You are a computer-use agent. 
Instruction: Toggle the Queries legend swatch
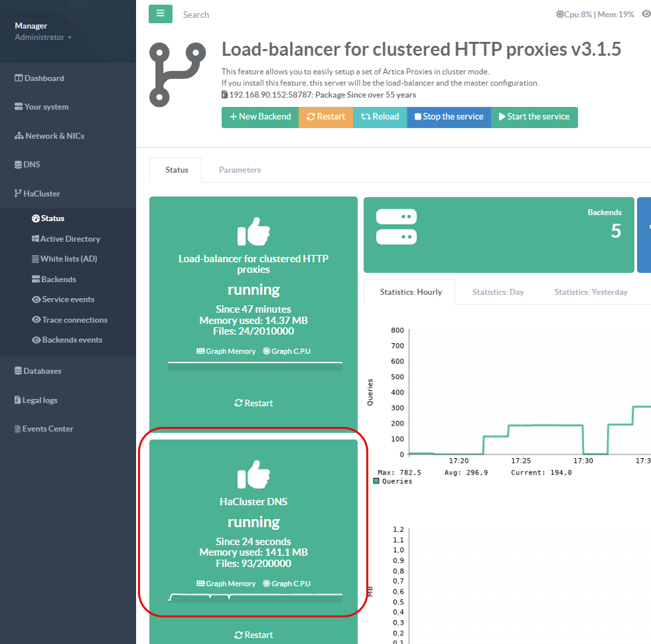[x=377, y=481]
